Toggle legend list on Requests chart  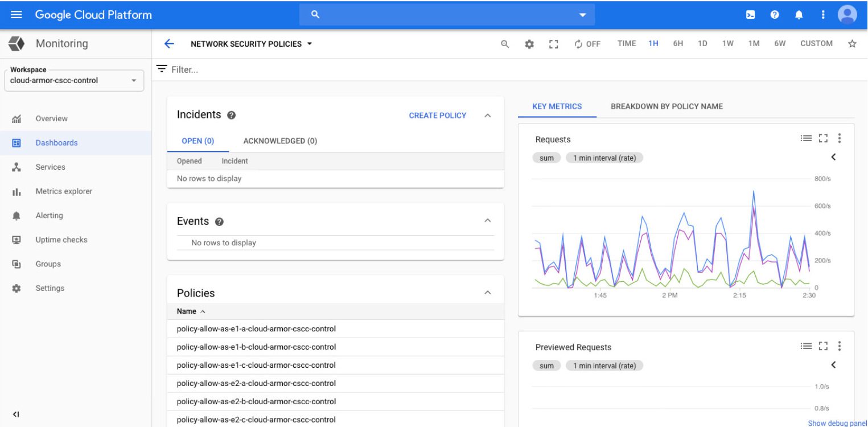(805, 138)
